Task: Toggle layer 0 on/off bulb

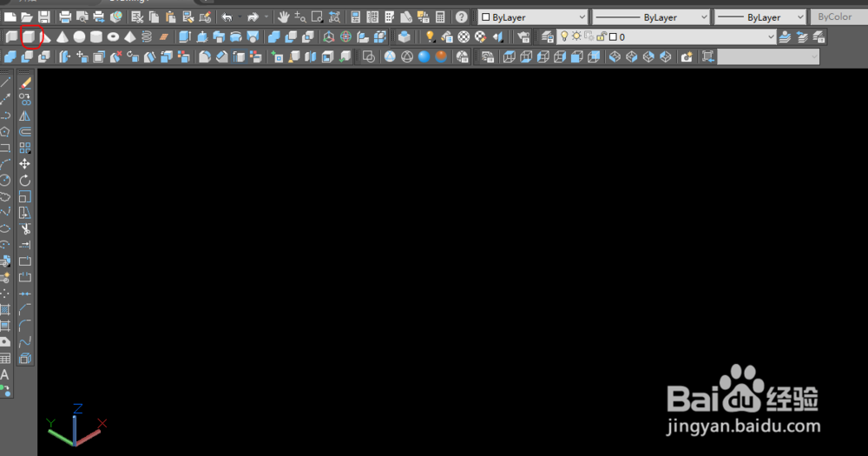Action: coord(564,36)
